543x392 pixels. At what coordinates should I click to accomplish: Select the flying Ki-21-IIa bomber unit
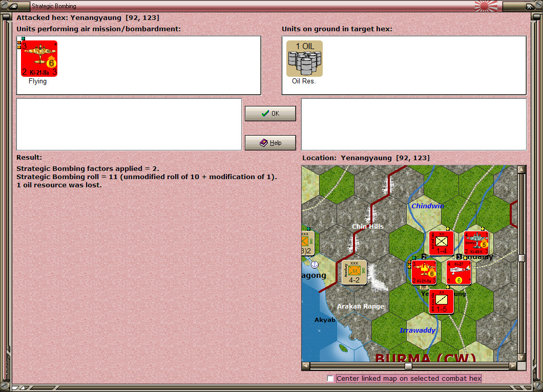(x=39, y=58)
